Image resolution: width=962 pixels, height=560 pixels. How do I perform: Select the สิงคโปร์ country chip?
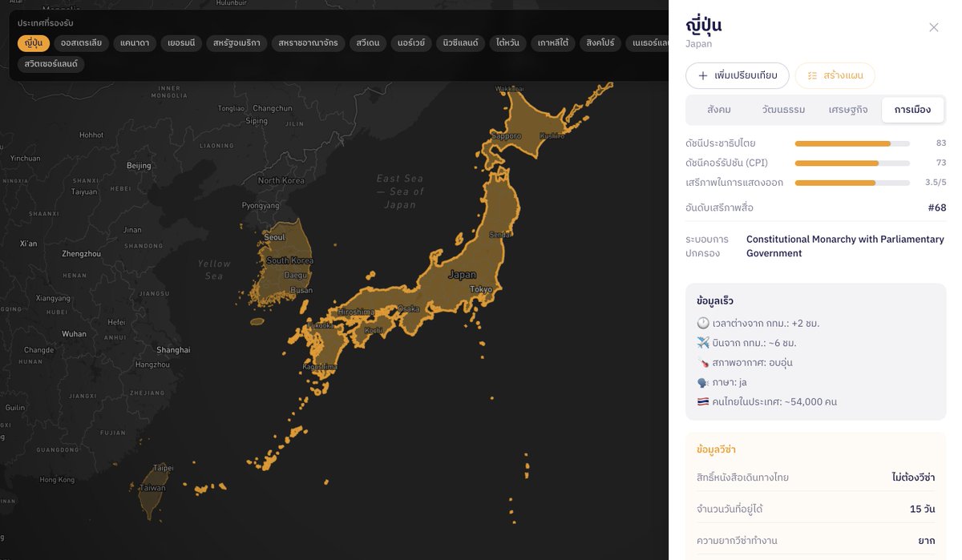(x=600, y=43)
